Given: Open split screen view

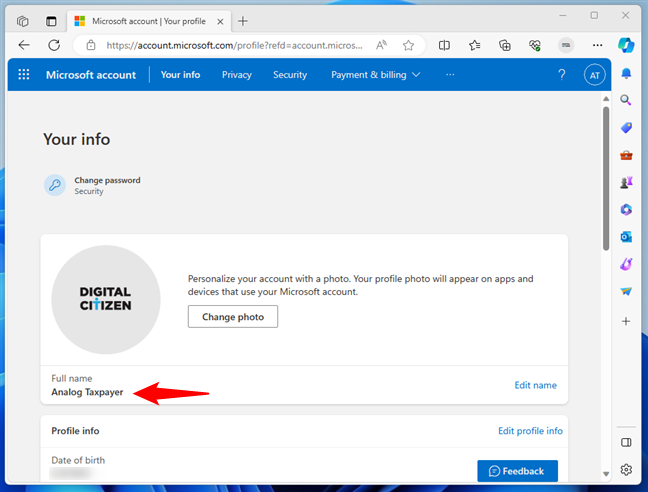Looking at the screenshot, I should (x=444, y=45).
